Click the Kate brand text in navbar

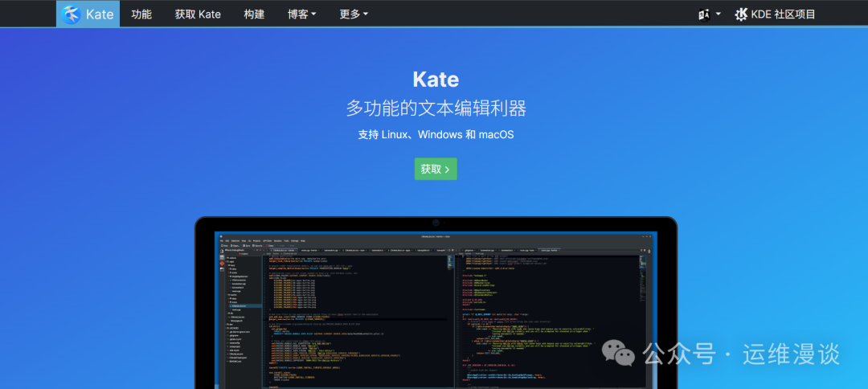click(100, 14)
